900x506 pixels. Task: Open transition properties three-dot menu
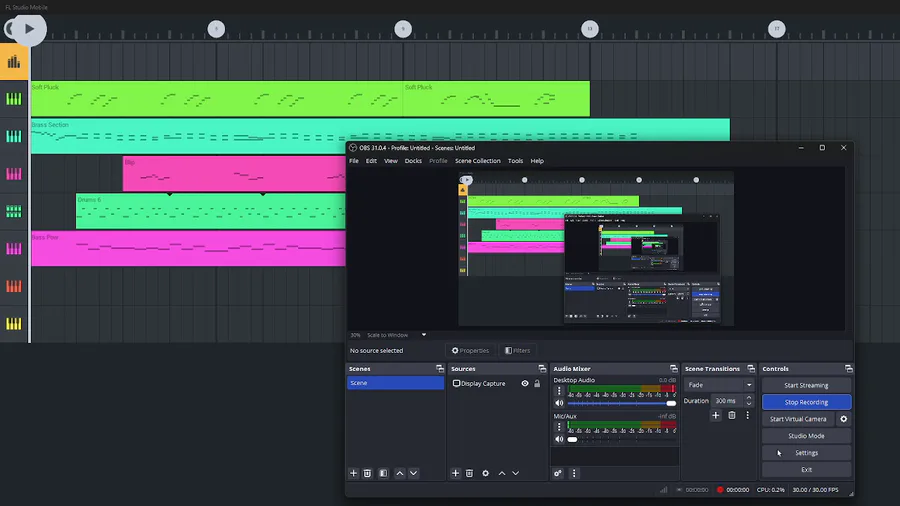point(747,415)
